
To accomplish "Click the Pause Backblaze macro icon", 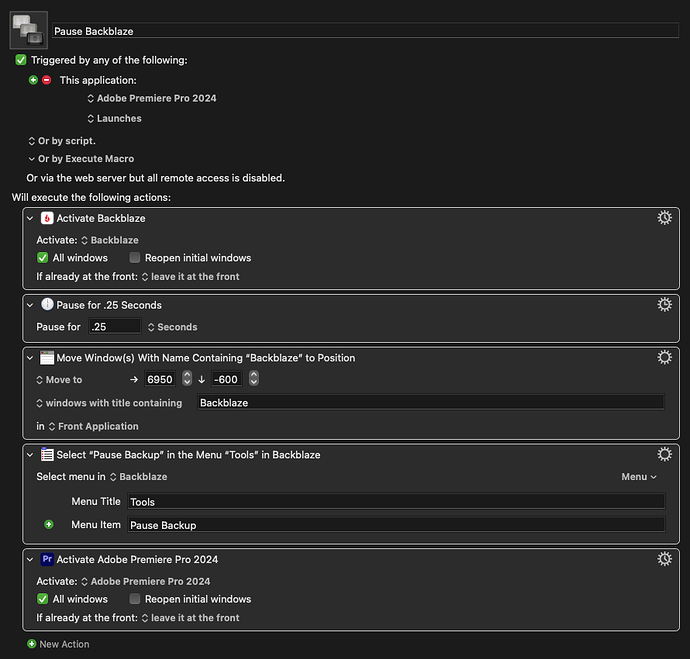I will pos(27,31).
